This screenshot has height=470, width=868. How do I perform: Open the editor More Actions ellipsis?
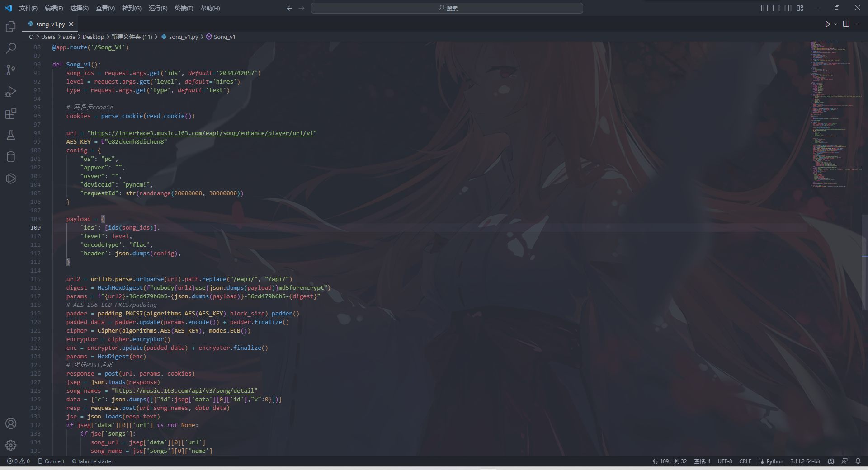click(x=858, y=24)
